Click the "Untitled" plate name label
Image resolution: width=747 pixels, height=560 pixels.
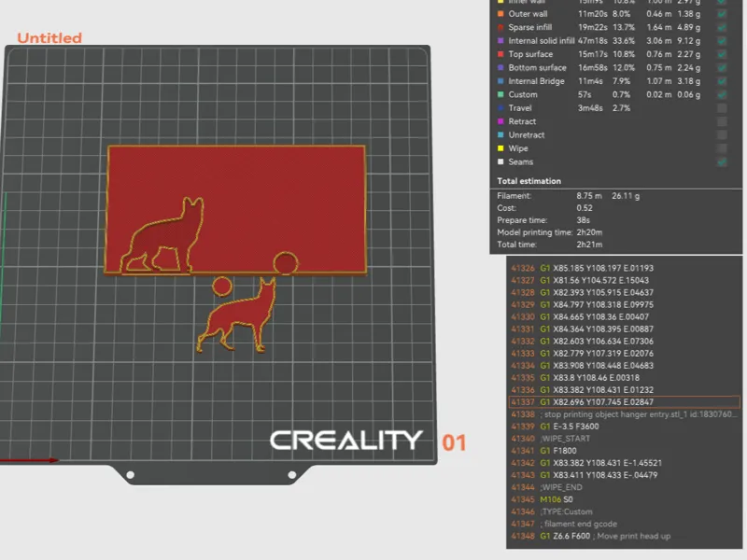pyautogui.click(x=49, y=38)
